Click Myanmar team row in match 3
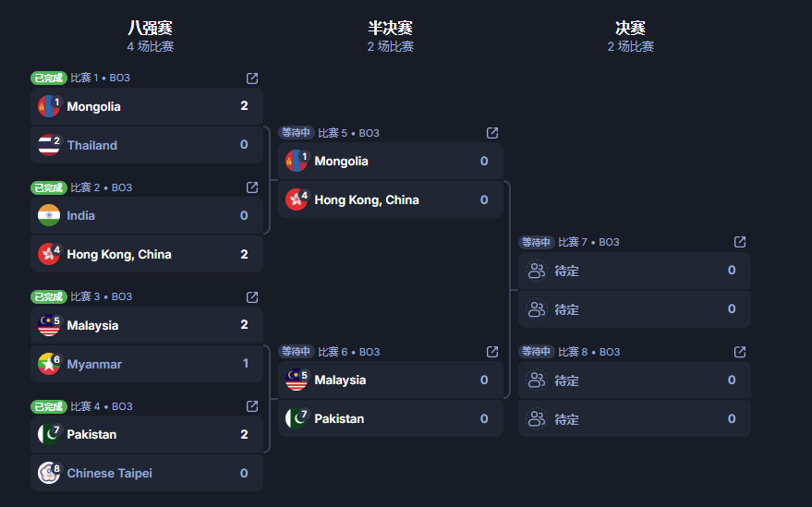This screenshot has height=507, width=812. tap(147, 364)
